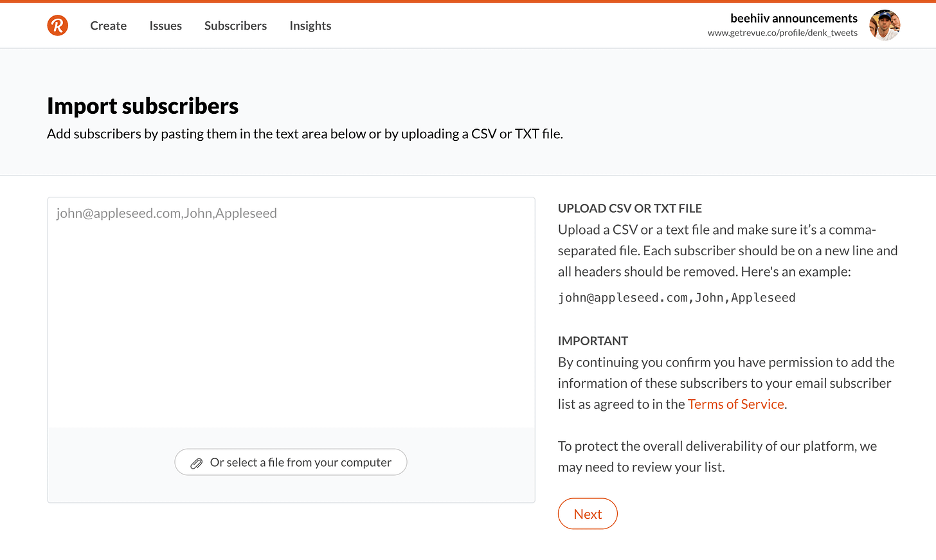Click the Revue logo icon
The height and width of the screenshot is (560, 936).
click(x=58, y=26)
